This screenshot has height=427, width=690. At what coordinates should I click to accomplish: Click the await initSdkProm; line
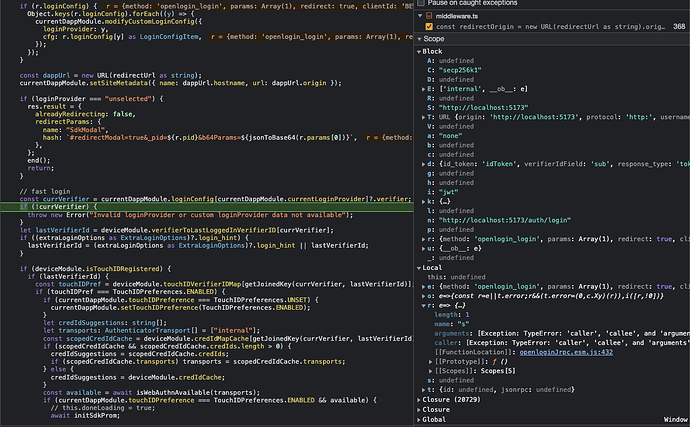(x=85, y=416)
